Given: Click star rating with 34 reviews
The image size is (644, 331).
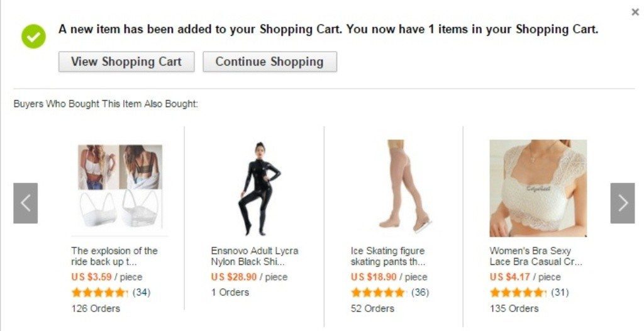Looking at the screenshot, I should [100, 293].
